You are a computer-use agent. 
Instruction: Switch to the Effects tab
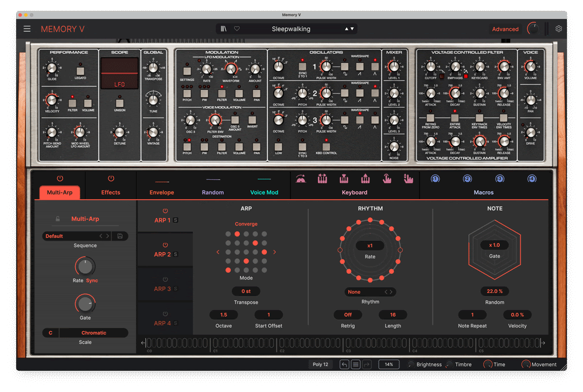111,192
